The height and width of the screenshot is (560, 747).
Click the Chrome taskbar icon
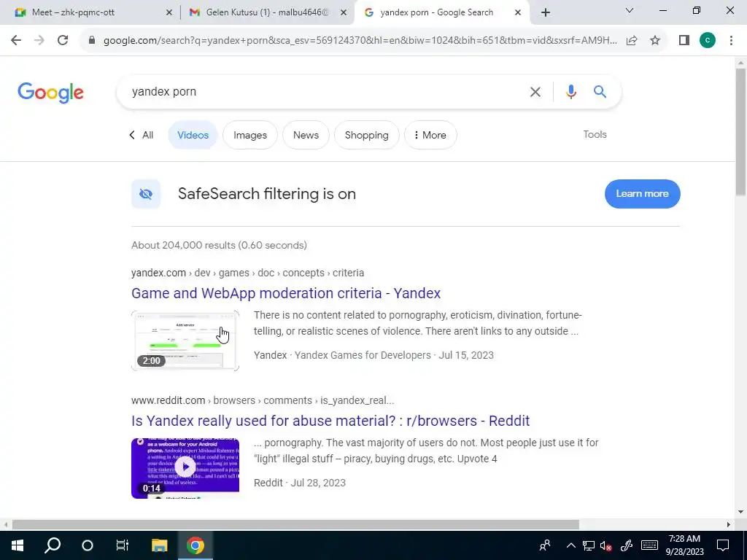196,545
